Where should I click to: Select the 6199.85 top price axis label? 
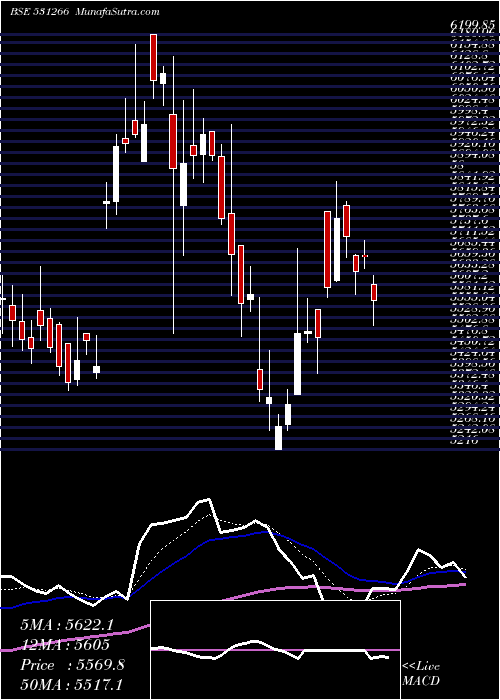pos(472,27)
